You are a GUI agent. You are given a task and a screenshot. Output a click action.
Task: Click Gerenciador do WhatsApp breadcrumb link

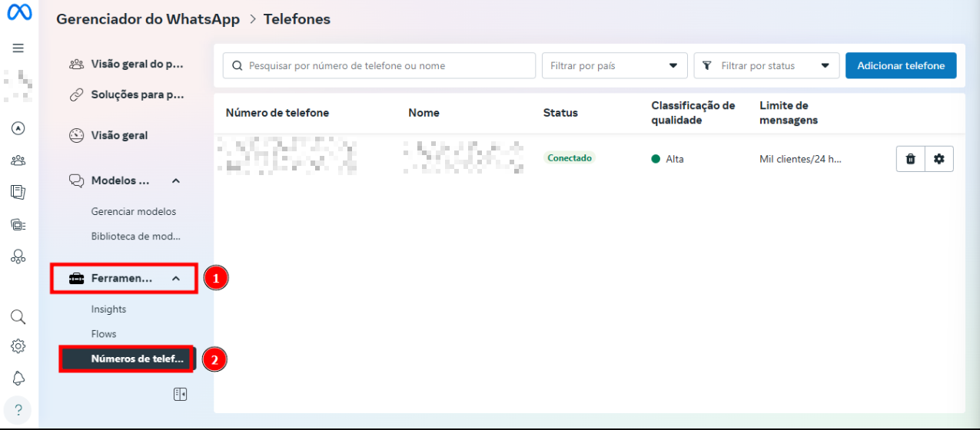click(148, 19)
